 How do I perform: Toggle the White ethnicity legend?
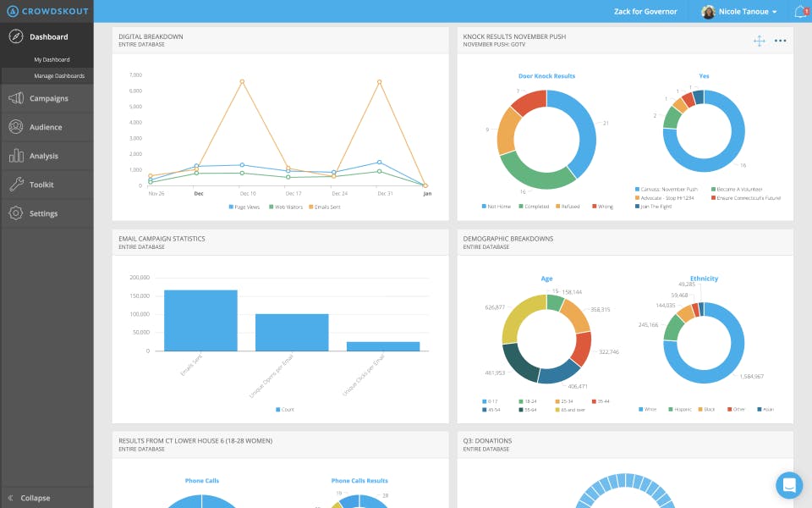tap(647, 410)
